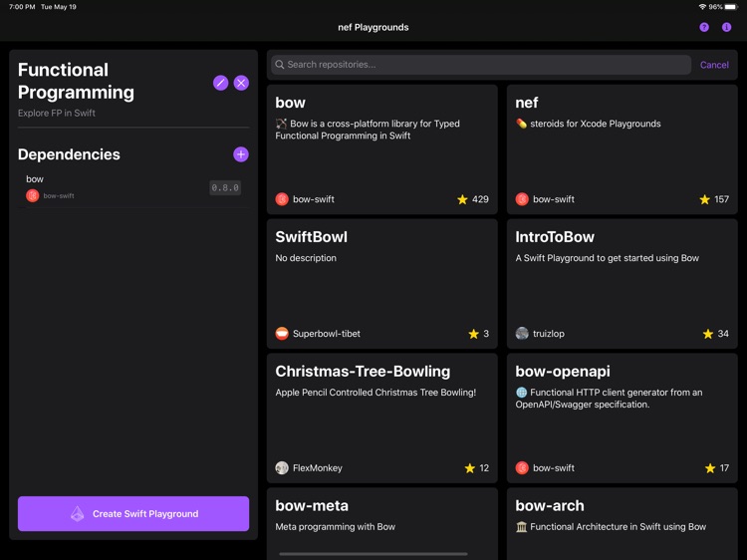Click the playground icon in Create button
This screenshot has height=560, width=747.
78,514
